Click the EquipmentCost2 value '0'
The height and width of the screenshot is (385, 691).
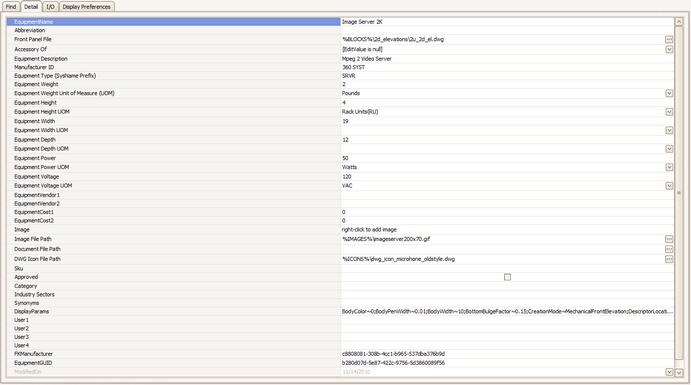(x=344, y=221)
